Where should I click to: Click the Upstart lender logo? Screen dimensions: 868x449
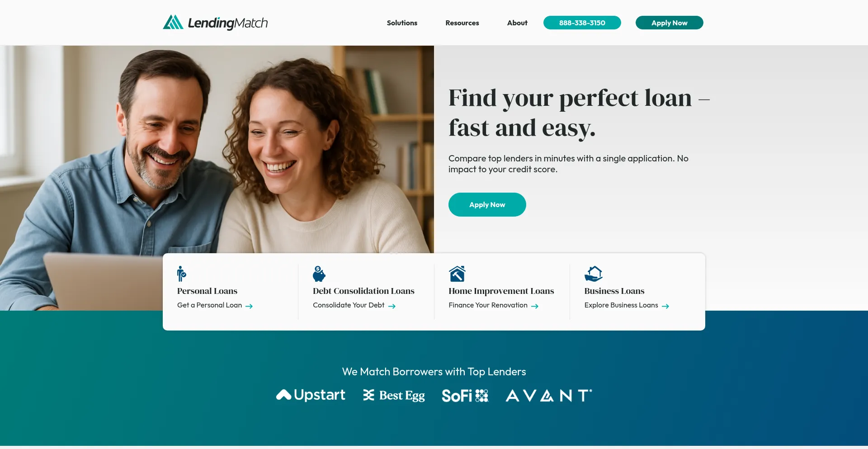point(311,395)
